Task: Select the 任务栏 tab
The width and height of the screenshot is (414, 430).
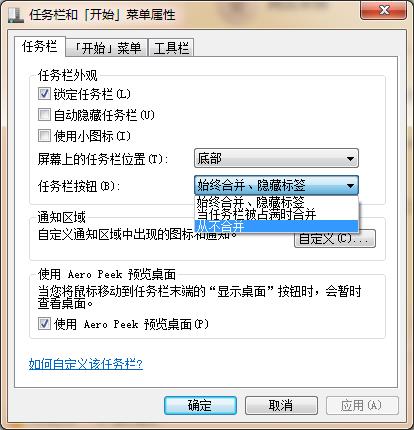Action: point(40,46)
